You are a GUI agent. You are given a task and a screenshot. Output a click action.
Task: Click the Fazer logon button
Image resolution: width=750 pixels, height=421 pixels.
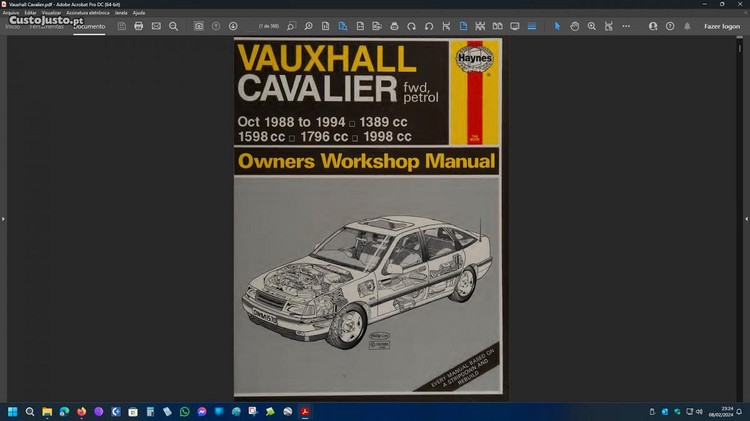(x=722, y=26)
